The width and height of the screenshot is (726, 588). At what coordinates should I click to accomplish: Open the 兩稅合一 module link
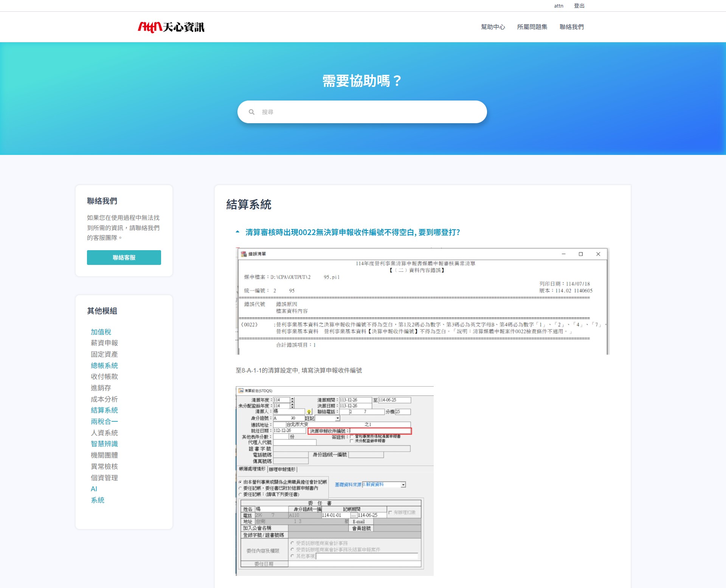pos(104,421)
